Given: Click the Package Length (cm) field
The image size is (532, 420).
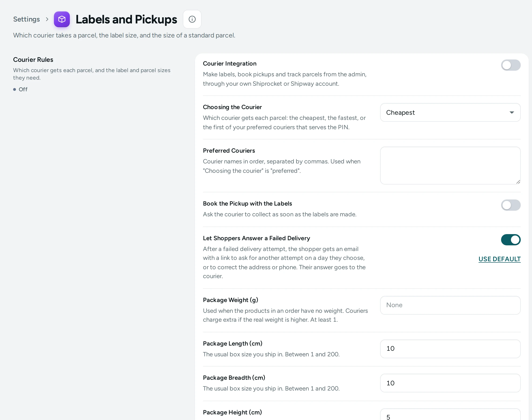Looking at the screenshot, I should pos(450,349).
